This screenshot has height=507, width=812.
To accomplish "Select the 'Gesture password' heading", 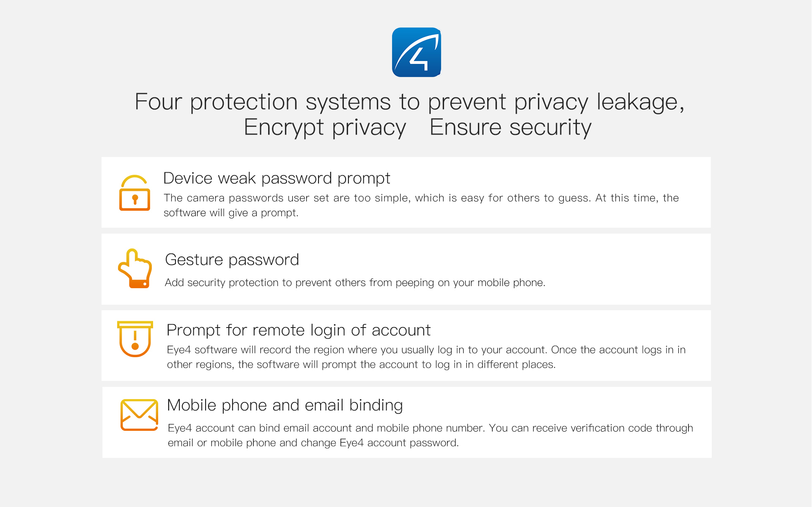I will [232, 259].
